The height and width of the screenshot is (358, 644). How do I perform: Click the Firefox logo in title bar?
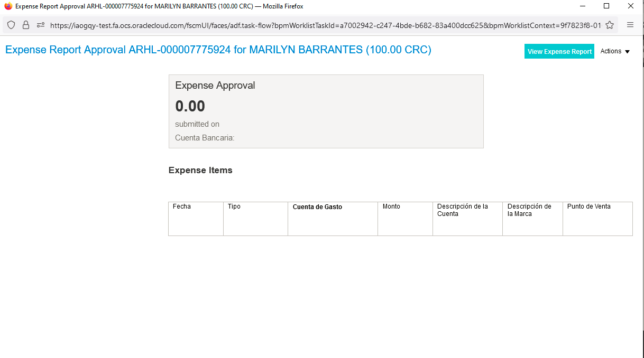(x=8, y=6)
